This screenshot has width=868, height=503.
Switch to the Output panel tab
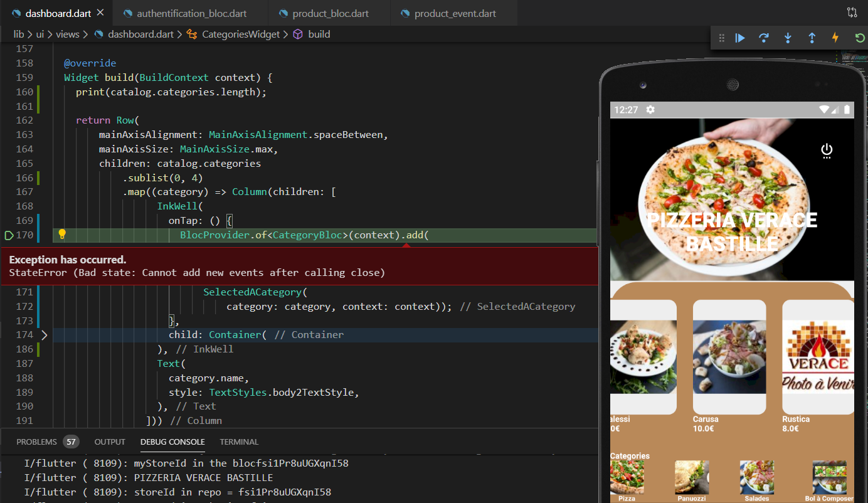110,442
